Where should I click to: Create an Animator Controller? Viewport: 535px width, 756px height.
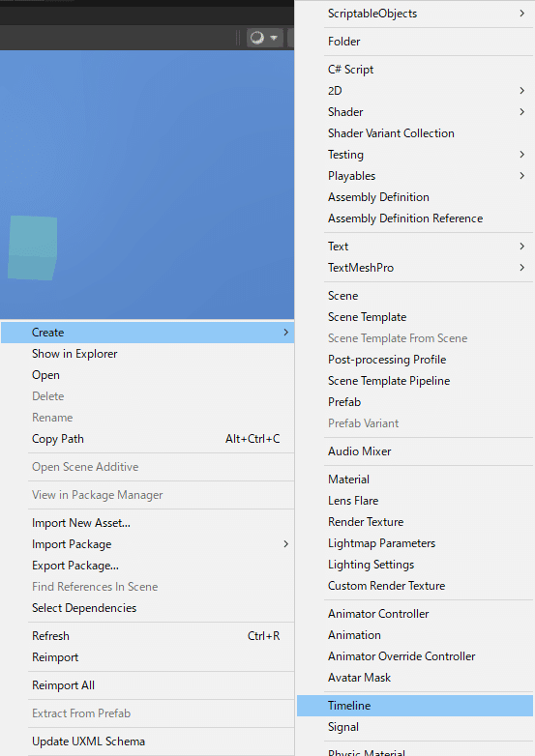click(x=378, y=614)
